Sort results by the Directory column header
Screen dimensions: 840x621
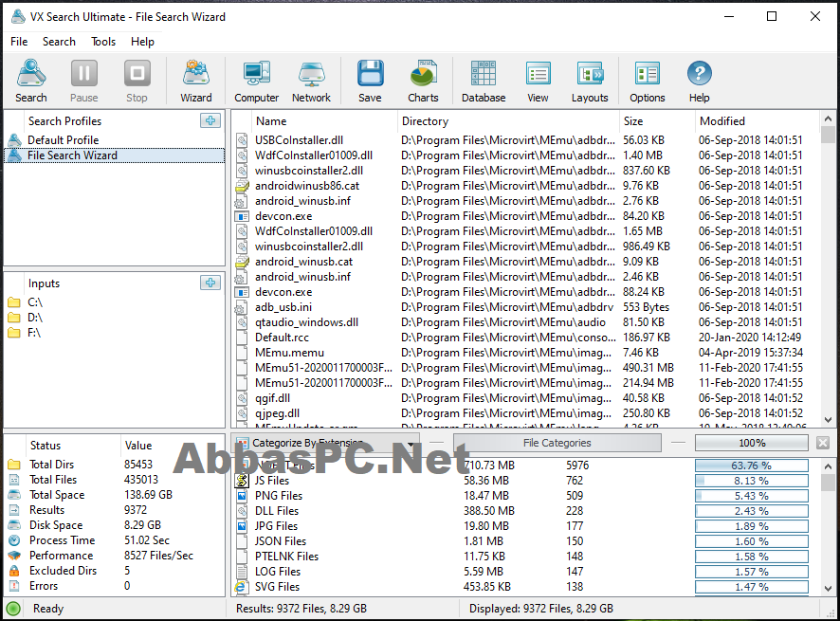click(x=508, y=121)
